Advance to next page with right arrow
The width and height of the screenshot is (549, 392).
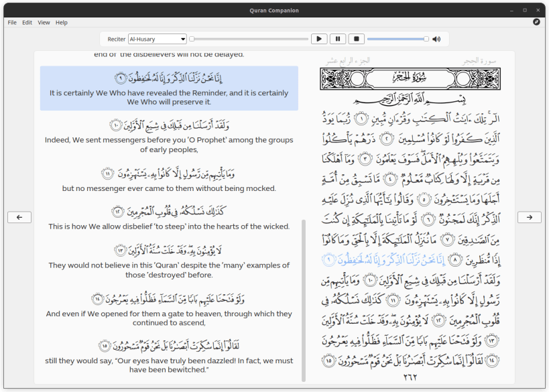[529, 216]
